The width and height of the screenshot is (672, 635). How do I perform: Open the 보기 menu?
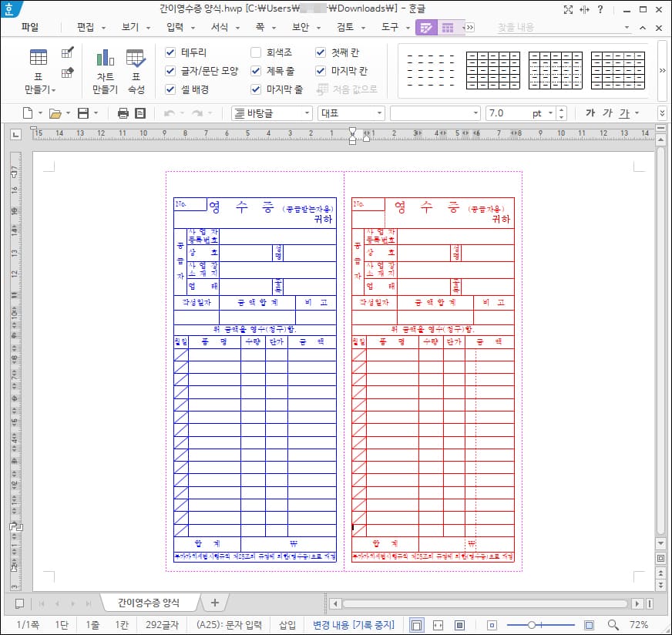[130, 28]
